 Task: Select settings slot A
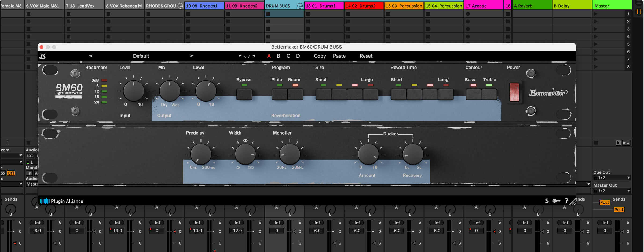click(x=269, y=56)
